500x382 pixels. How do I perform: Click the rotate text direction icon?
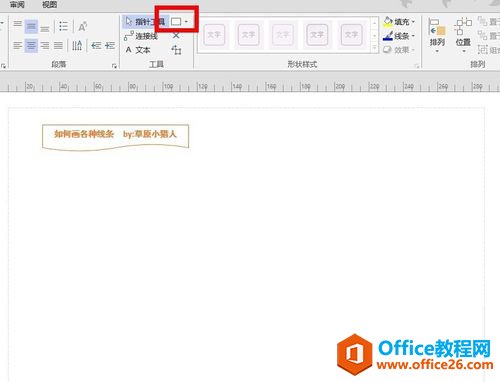click(77, 45)
